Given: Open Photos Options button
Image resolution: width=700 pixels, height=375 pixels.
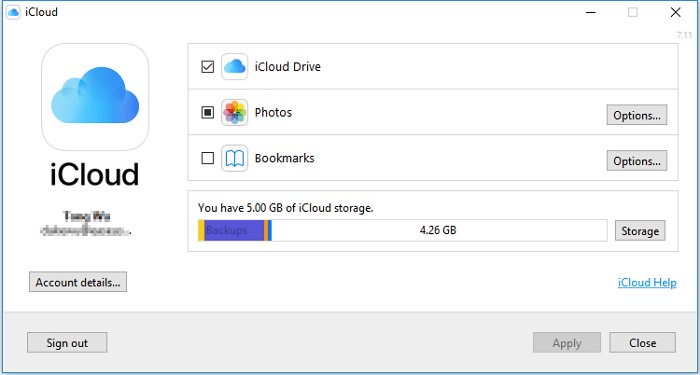Looking at the screenshot, I should tap(637, 115).
